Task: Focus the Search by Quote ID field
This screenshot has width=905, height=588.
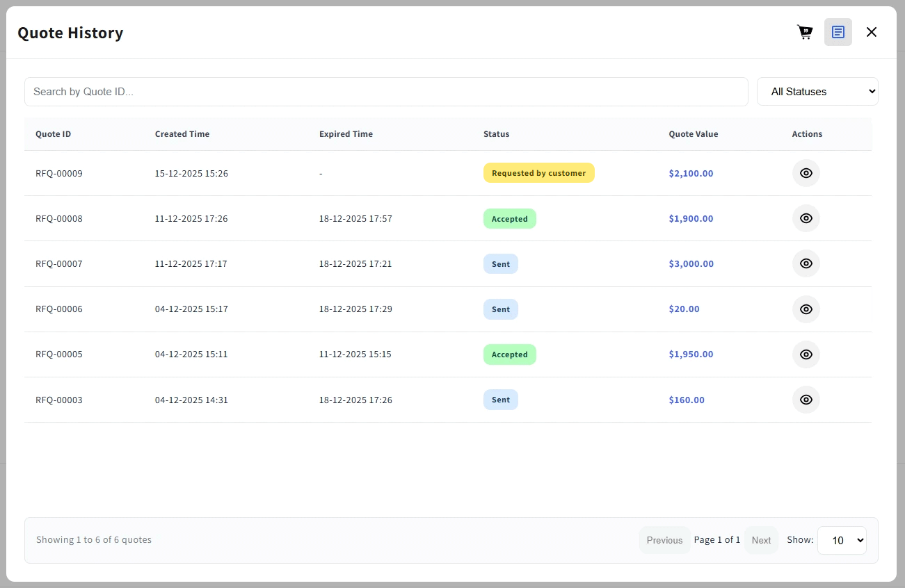Action: (386, 91)
